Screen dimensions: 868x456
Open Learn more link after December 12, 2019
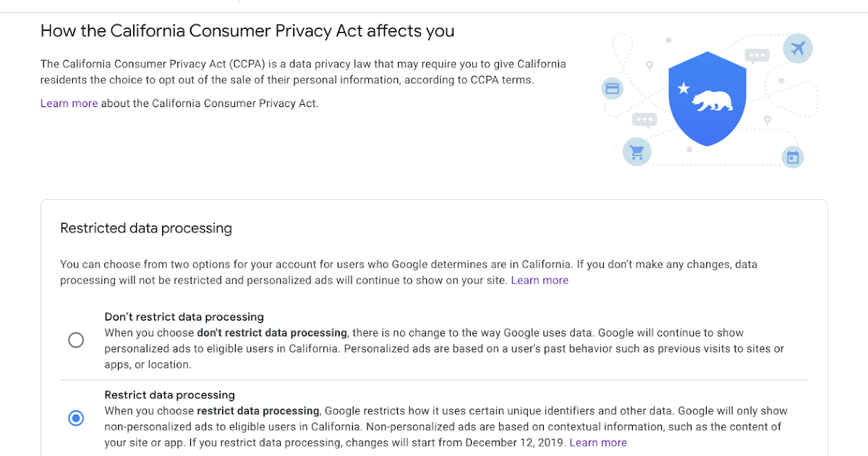pyautogui.click(x=598, y=442)
